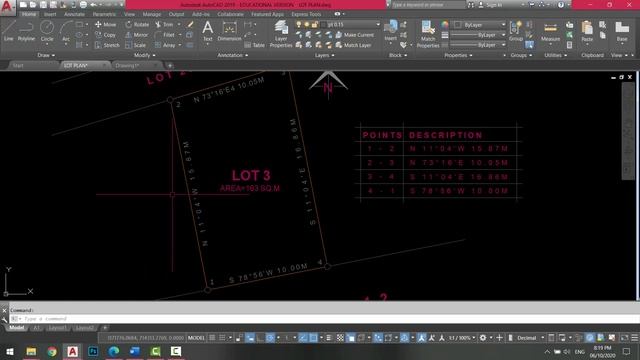Toggle object snap in status bar

click(313, 338)
